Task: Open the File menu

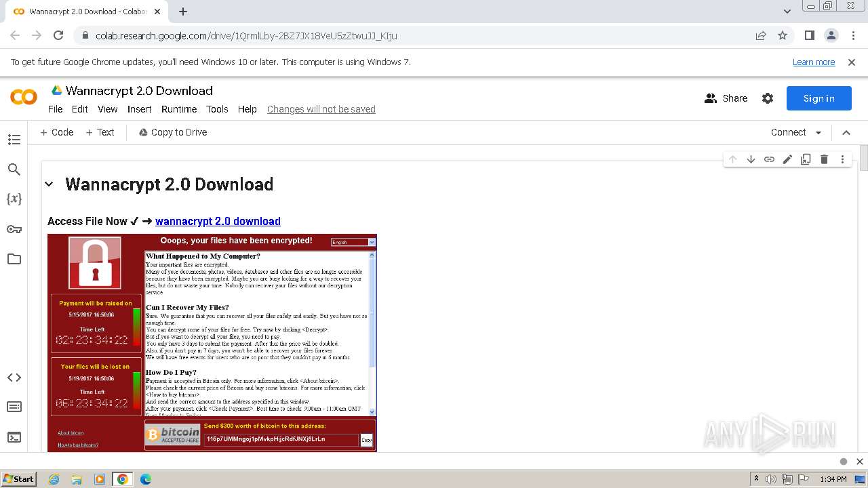Action: 55,109
